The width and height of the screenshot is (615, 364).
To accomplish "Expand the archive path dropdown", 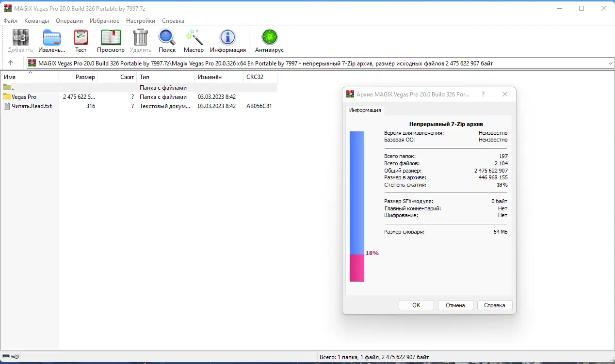I will tap(610, 63).
